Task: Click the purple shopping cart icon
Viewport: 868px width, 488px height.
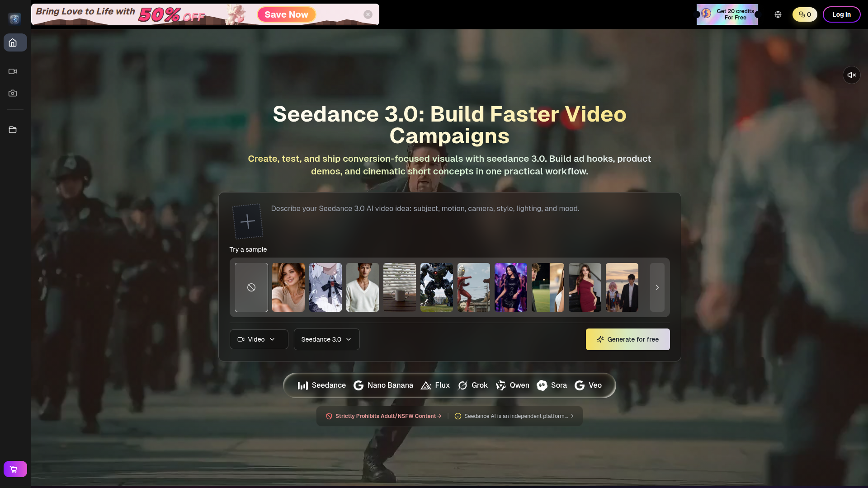Action: coord(15,469)
